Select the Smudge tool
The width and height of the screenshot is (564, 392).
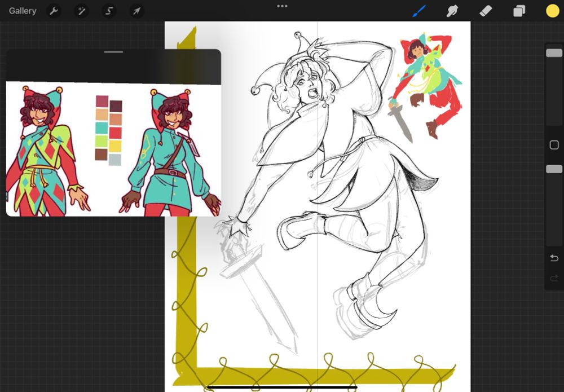(x=452, y=11)
